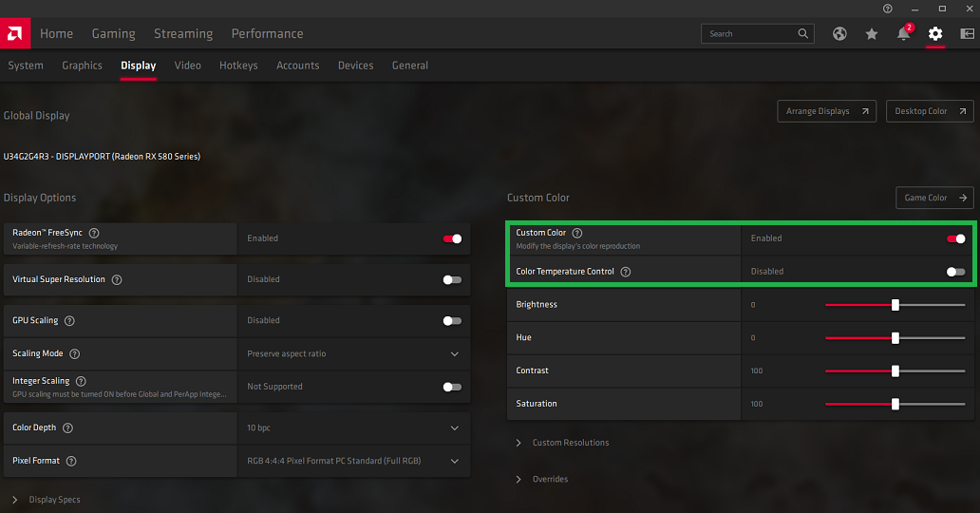Show help for GPU Scaling

pos(69,321)
